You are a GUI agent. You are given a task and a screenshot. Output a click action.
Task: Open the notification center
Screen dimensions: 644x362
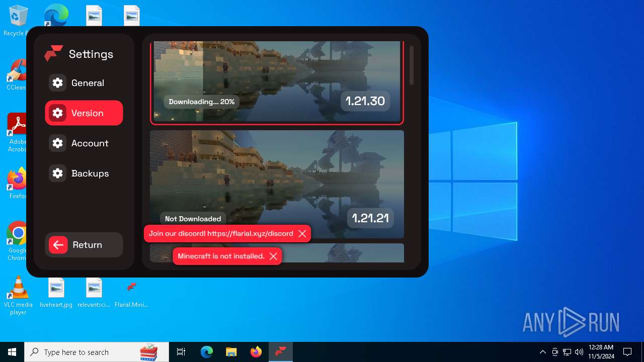pos(627,352)
